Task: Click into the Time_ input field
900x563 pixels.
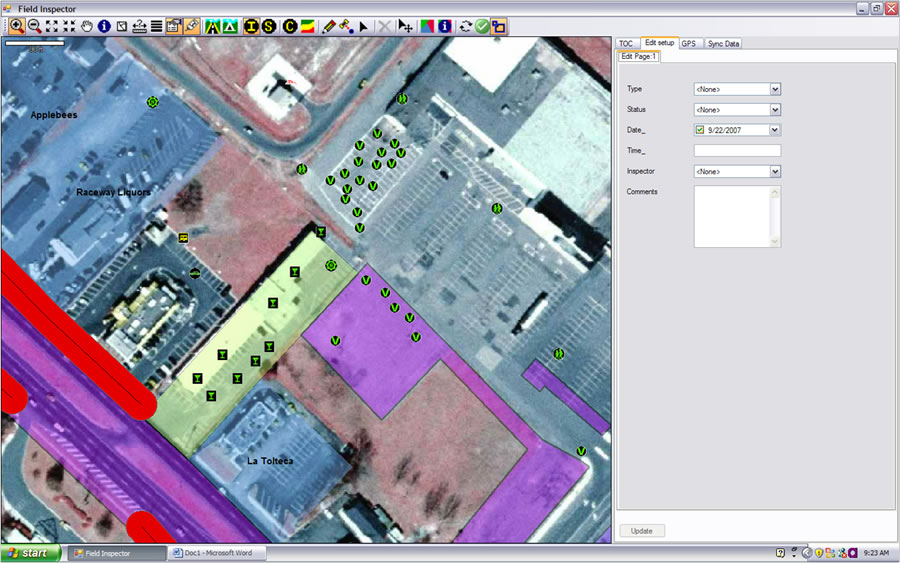Action: pos(736,151)
